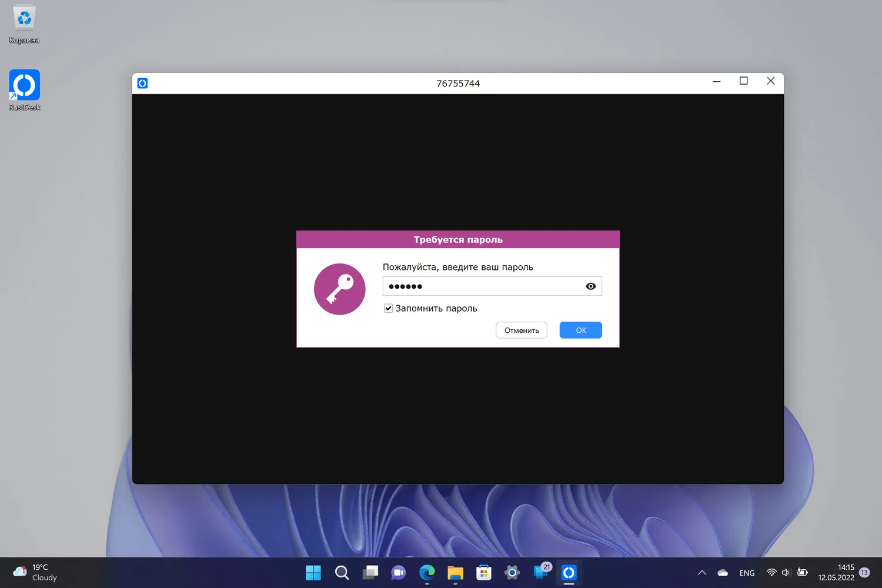Viewport: 882px width, 588px height.
Task: Open taskbar Search
Action: point(342,573)
